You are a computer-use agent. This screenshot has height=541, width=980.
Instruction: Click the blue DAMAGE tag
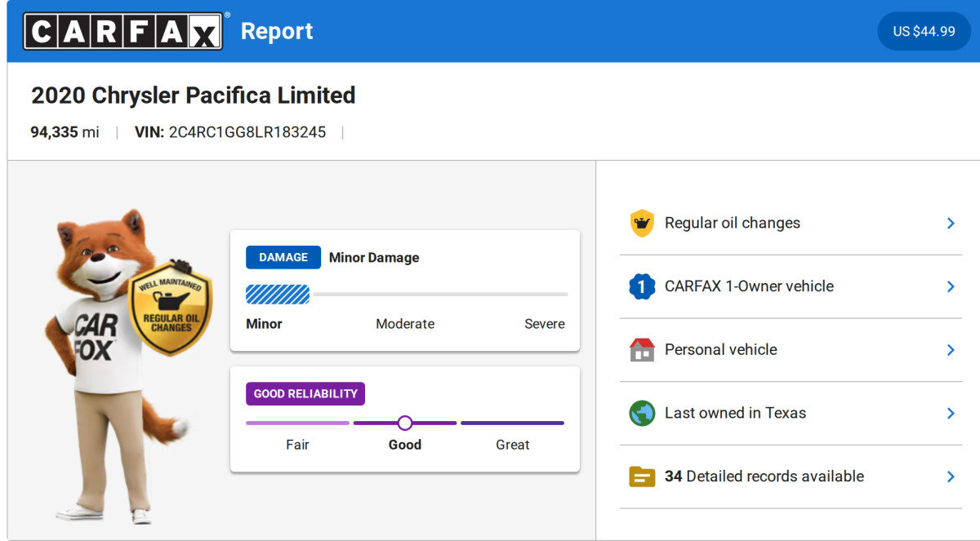click(x=283, y=257)
